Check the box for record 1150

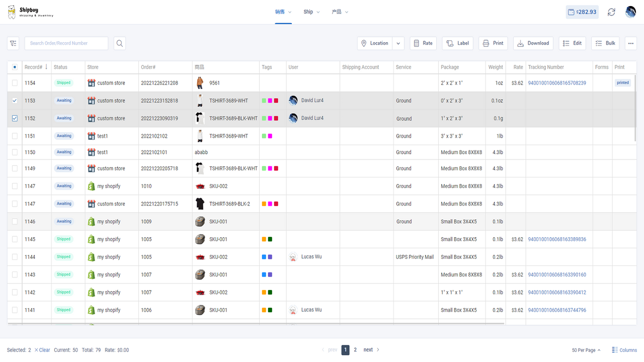point(15,152)
